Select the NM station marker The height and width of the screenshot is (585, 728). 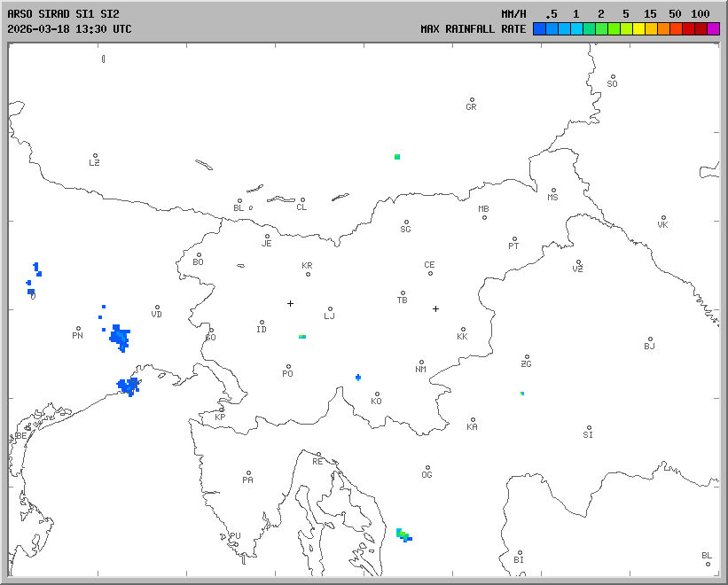tap(421, 363)
